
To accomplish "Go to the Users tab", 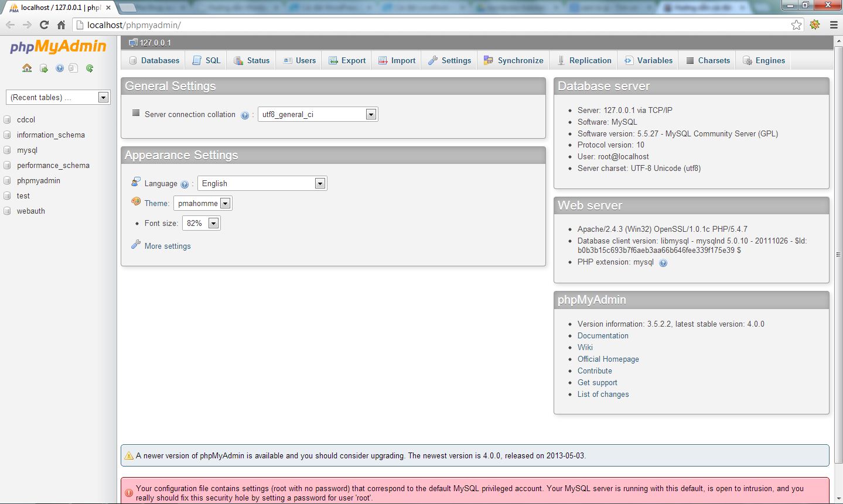I will [x=299, y=60].
